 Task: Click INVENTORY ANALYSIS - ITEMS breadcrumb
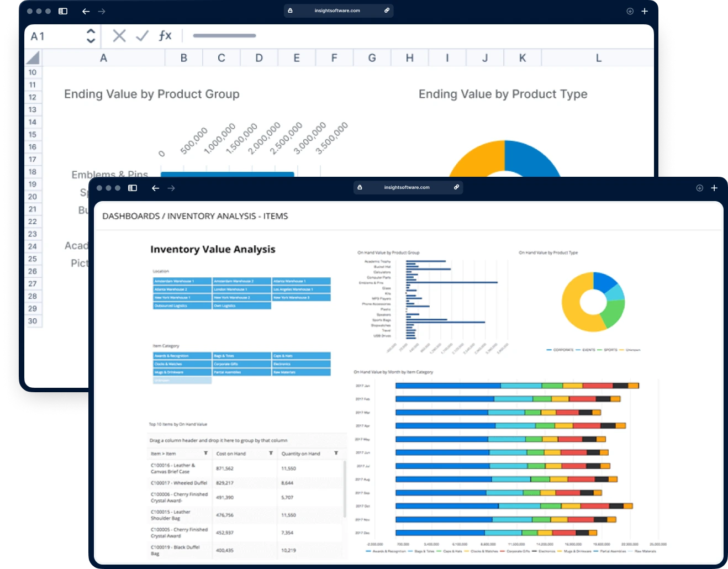click(x=228, y=216)
